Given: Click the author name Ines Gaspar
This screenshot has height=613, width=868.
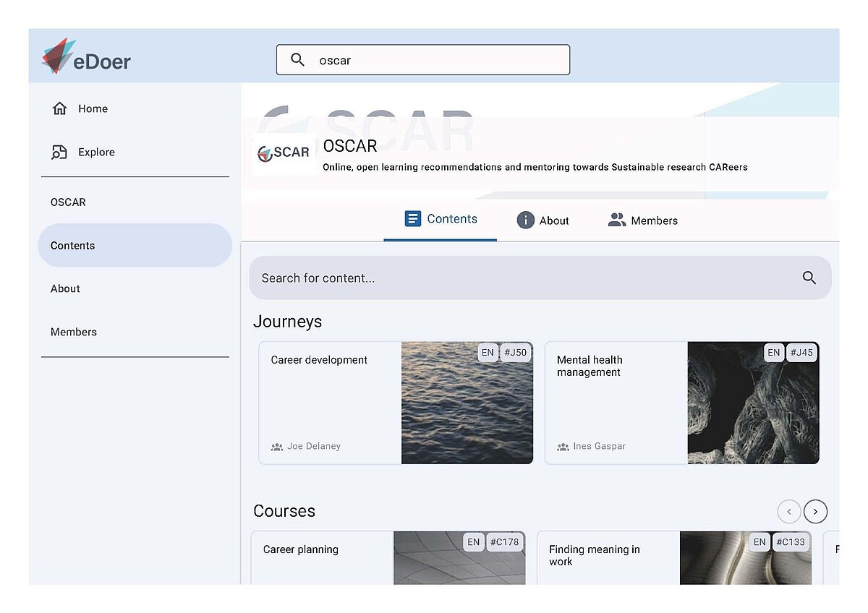Looking at the screenshot, I should pos(600,447).
